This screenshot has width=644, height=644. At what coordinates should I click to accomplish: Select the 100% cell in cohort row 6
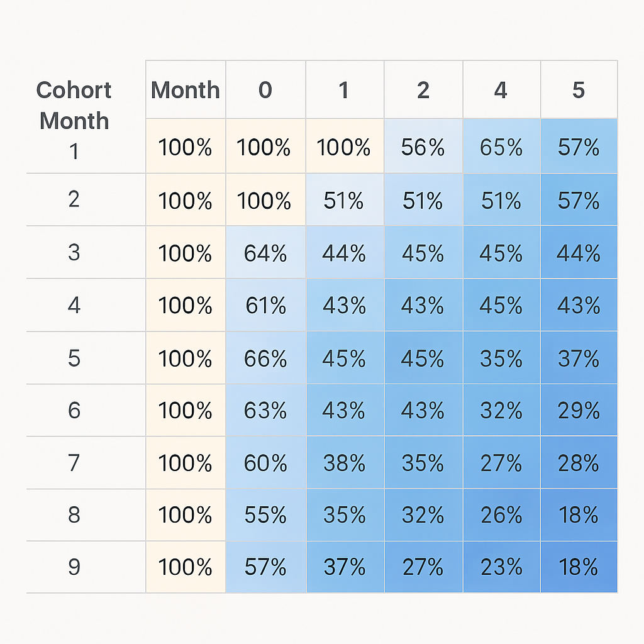185,411
